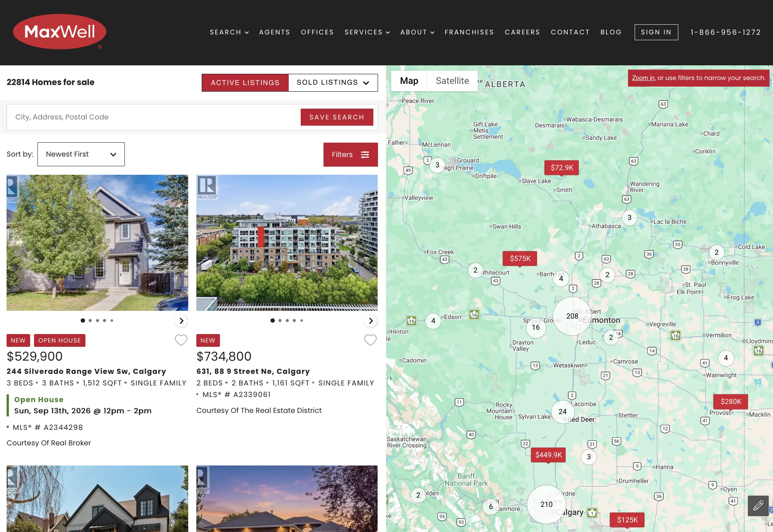The width and height of the screenshot is (773, 532).
Task: Open the 3 listings cluster near Athabasca
Action: click(x=630, y=218)
